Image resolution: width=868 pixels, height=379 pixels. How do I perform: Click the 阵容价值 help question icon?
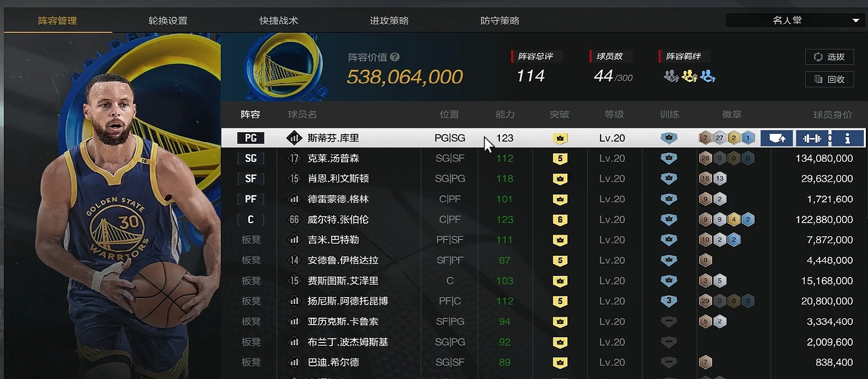tap(395, 57)
